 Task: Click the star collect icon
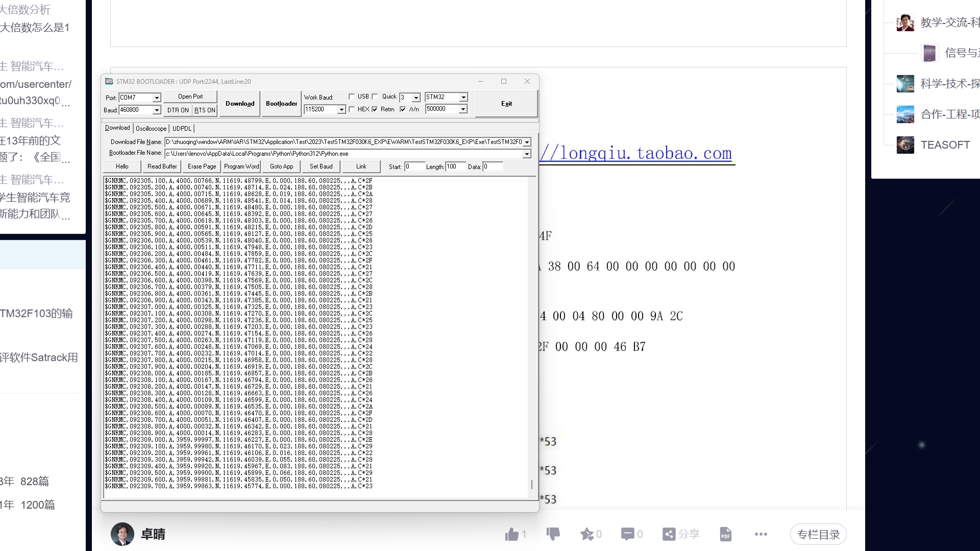pyautogui.click(x=587, y=534)
